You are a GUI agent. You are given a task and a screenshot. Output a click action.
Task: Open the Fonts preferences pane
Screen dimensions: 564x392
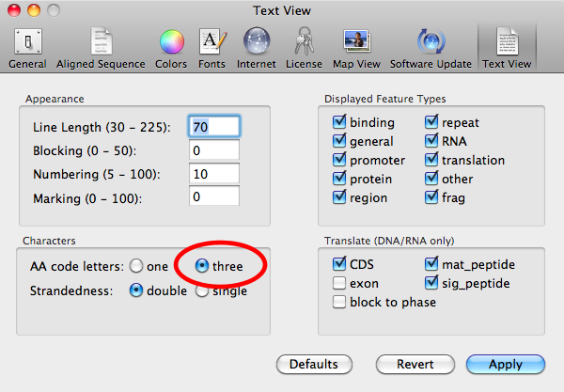[211, 47]
